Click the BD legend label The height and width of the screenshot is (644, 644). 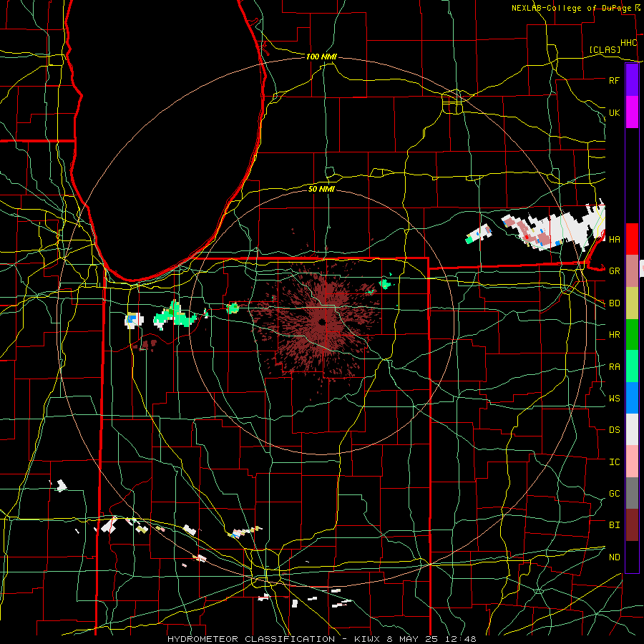614,303
